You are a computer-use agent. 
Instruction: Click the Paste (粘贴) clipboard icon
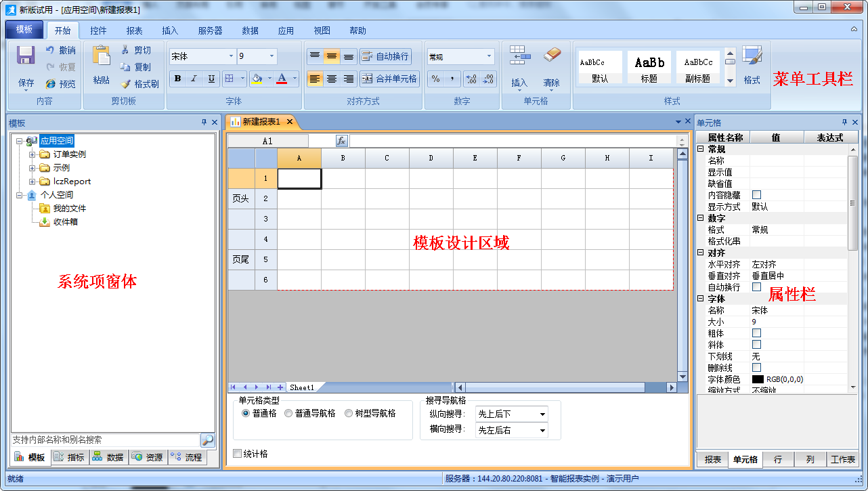click(101, 57)
